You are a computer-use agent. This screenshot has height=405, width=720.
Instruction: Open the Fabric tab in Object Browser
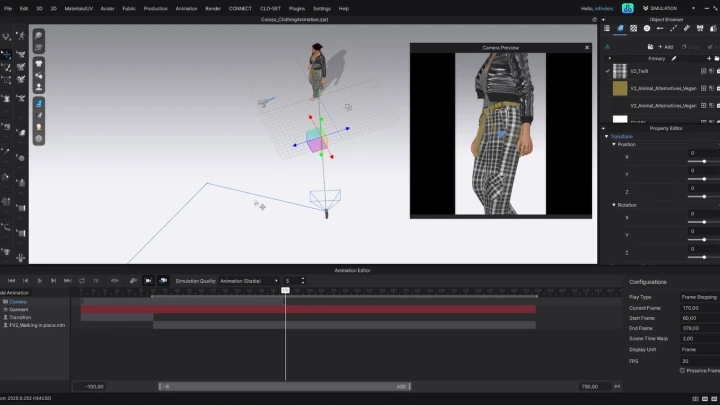tap(620, 28)
